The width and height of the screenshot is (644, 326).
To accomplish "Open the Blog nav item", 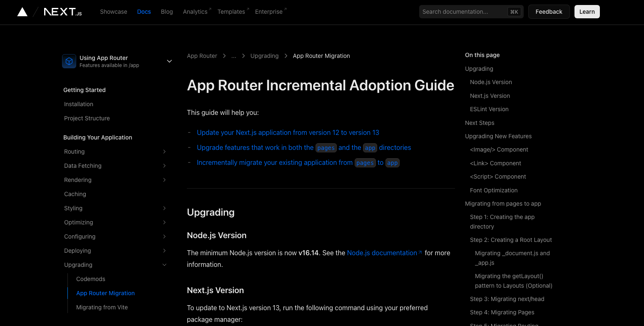I will pos(167,12).
